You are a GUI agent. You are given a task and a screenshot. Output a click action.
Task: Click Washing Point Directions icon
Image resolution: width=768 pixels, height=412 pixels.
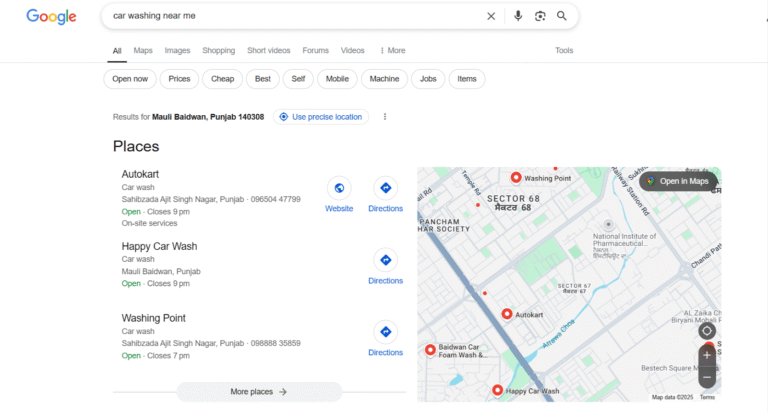(385, 332)
